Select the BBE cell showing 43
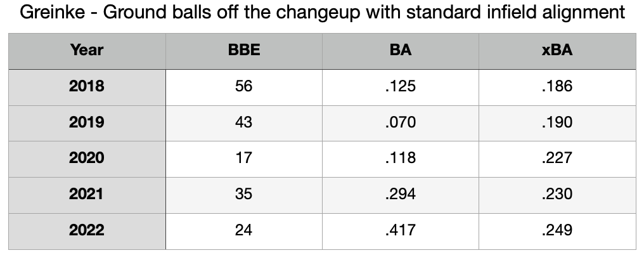The image size is (644, 255). tap(243, 122)
